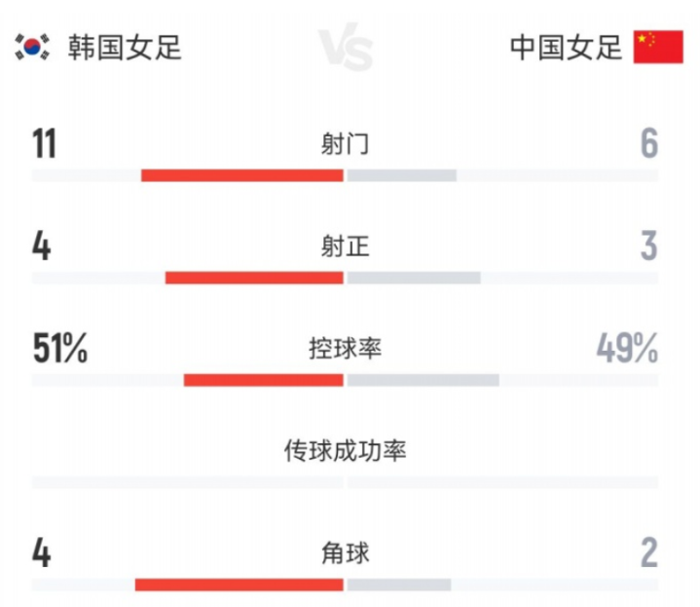Click the gray shots bar for China
Screen dimensions: 700x607
[402, 175]
